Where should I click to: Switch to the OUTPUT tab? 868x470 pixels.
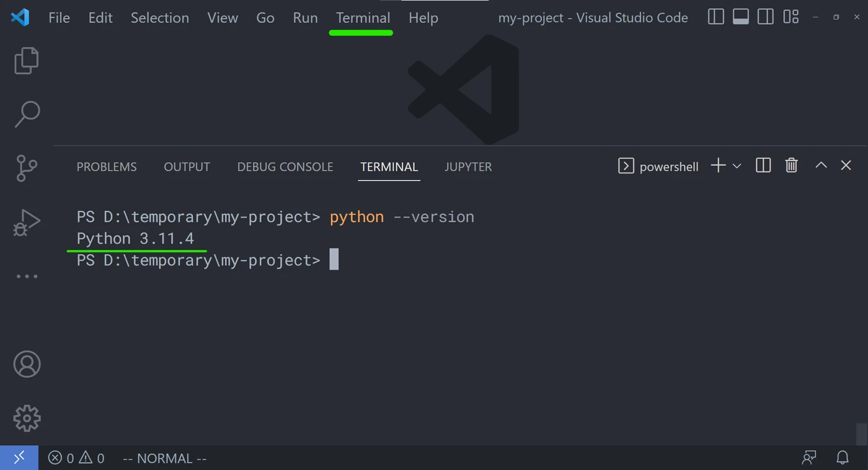tap(187, 167)
